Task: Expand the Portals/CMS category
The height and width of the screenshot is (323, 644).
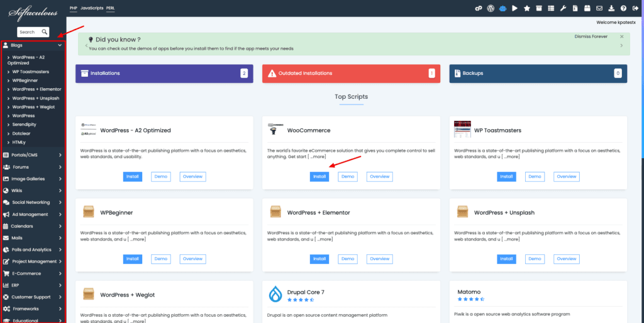Action: 33,155
